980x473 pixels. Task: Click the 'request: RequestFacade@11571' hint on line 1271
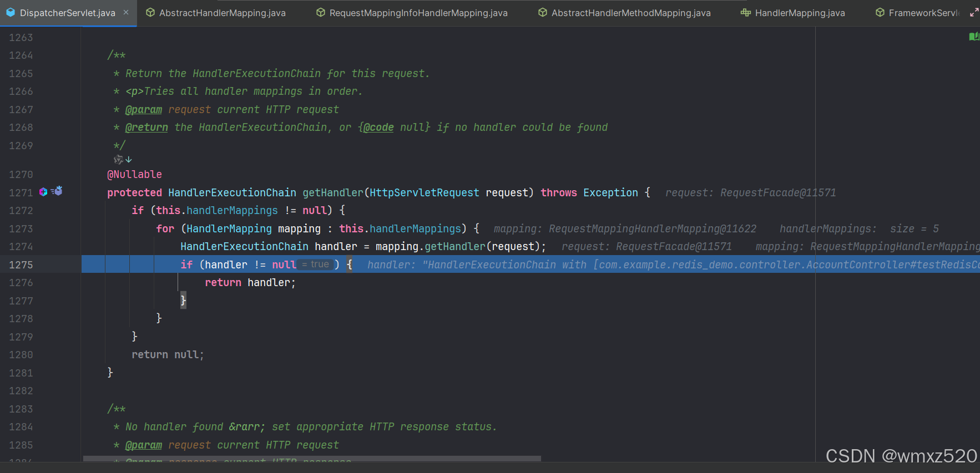point(751,193)
